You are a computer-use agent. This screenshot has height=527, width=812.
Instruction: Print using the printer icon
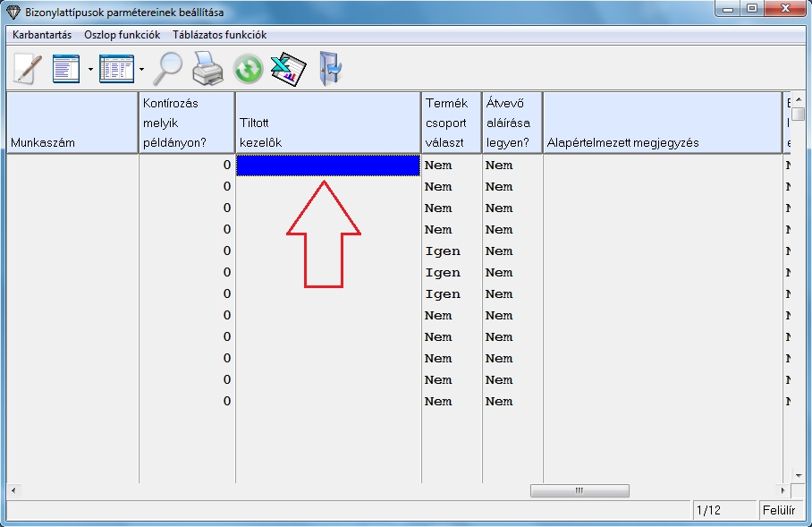click(x=207, y=69)
